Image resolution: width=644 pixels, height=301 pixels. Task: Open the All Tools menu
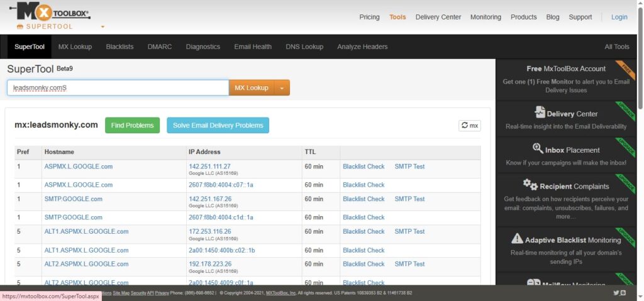616,47
